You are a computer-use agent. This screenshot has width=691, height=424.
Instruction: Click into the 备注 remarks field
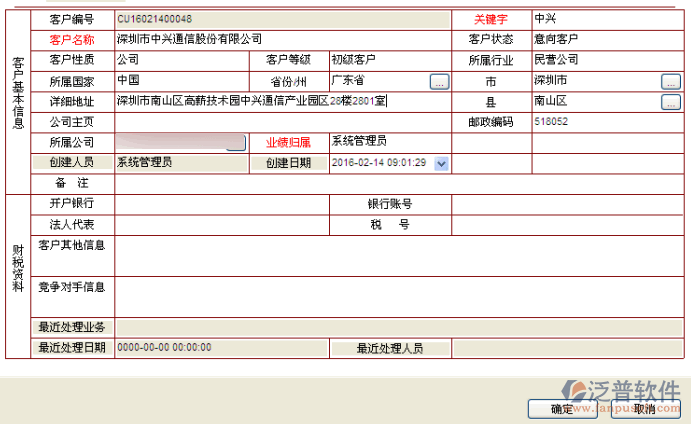[x=400, y=184]
